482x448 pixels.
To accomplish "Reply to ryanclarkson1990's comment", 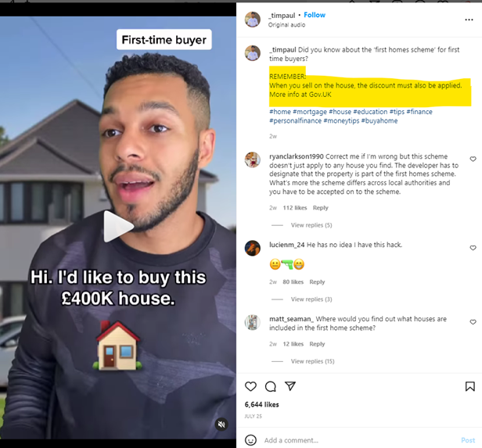I will coord(320,208).
